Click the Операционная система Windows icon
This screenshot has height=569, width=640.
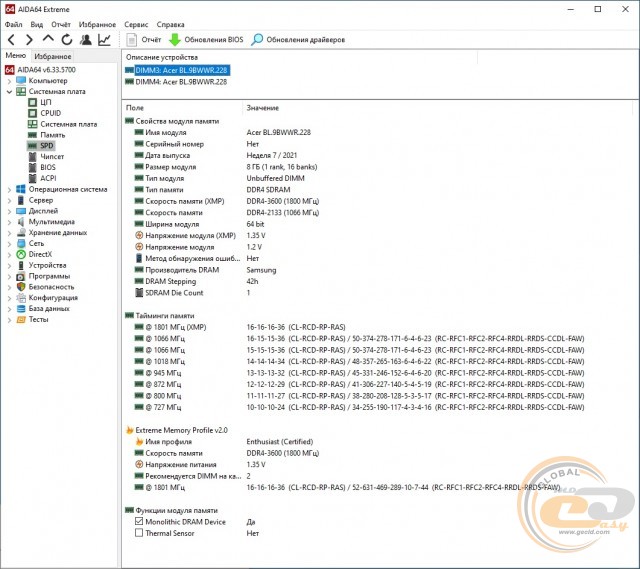click(21, 189)
